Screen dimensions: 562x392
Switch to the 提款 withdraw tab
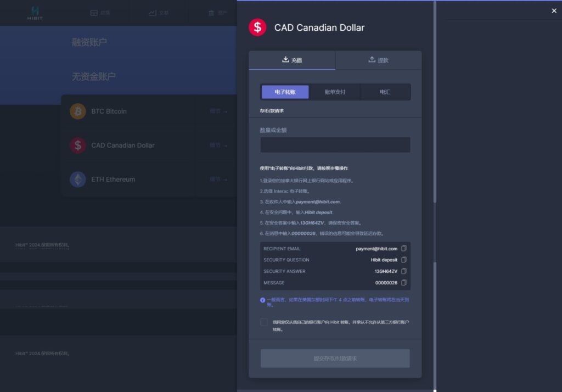[379, 60]
